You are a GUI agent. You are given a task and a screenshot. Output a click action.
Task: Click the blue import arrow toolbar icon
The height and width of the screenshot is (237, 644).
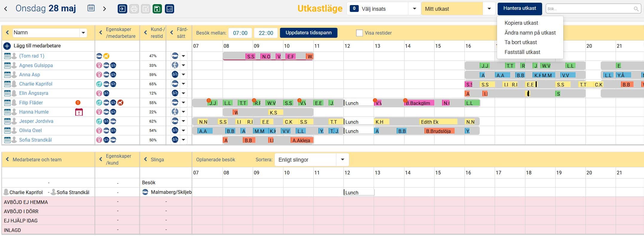click(122, 9)
